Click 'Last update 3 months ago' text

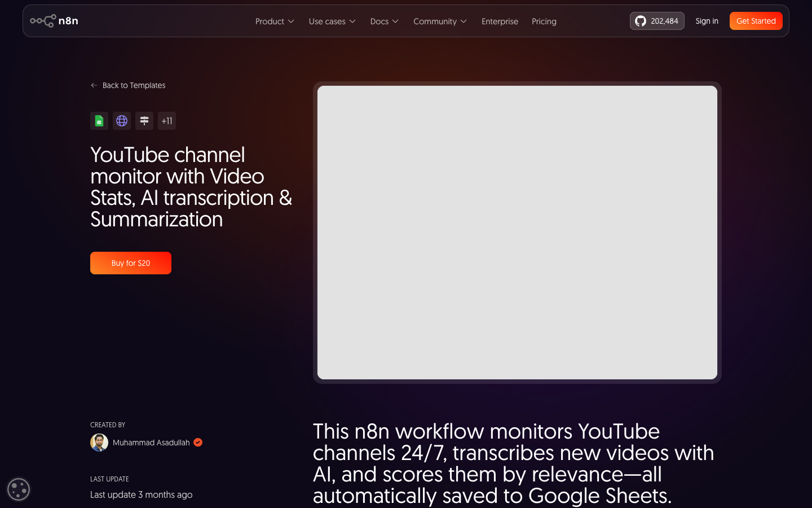point(142,494)
